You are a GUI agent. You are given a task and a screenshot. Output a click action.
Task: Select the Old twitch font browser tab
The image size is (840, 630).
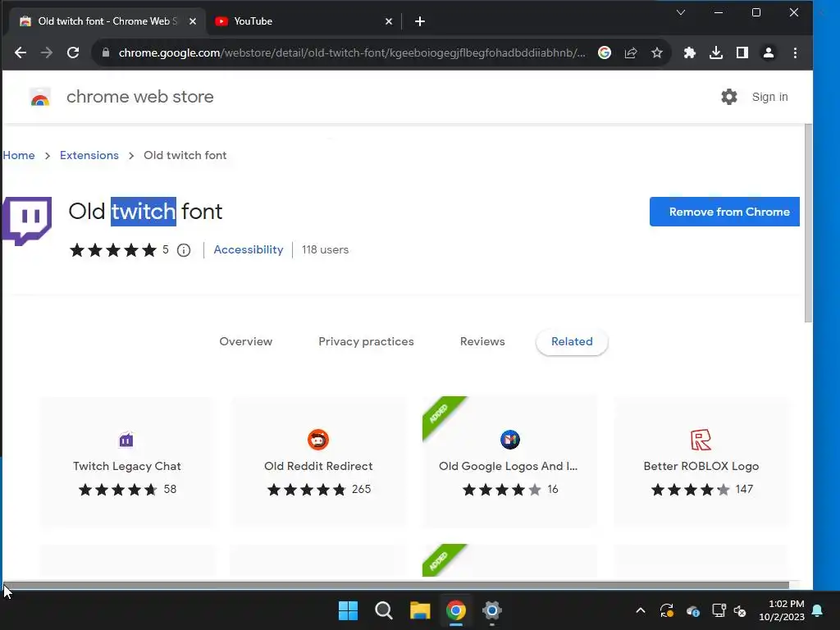click(x=107, y=21)
